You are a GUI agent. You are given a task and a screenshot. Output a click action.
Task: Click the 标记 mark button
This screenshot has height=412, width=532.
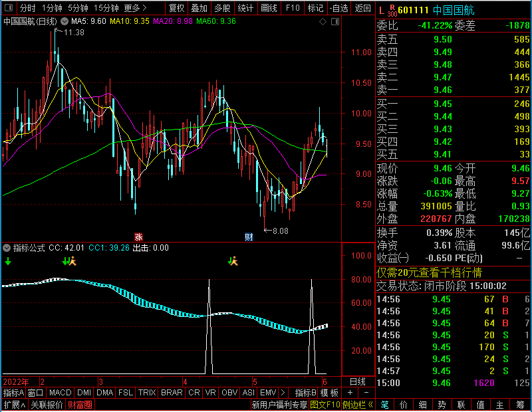[x=315, y=8]
